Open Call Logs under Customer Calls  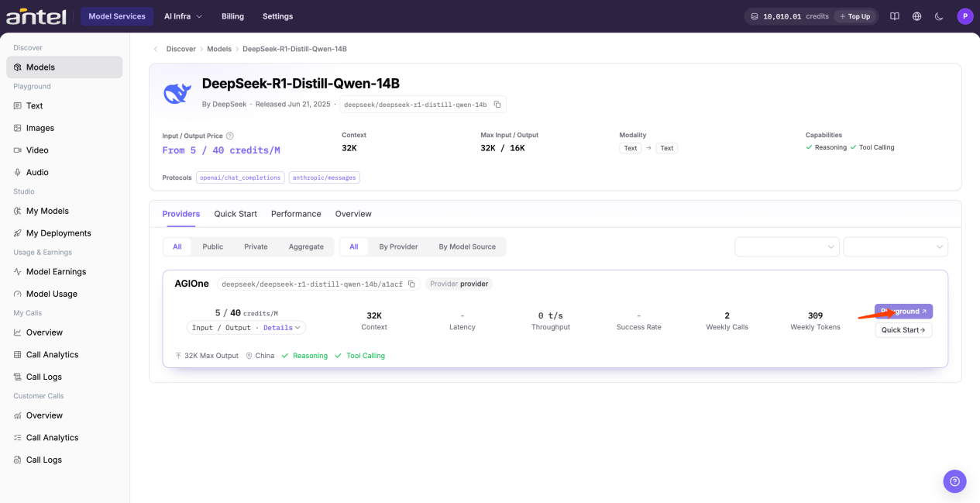click(x=64, y=460)
